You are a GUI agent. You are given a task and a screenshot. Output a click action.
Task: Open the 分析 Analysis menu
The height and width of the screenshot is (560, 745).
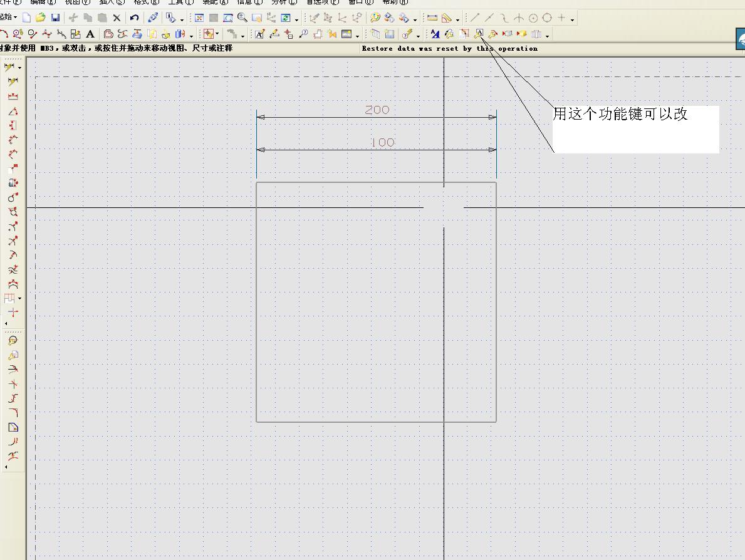[284, 3]
